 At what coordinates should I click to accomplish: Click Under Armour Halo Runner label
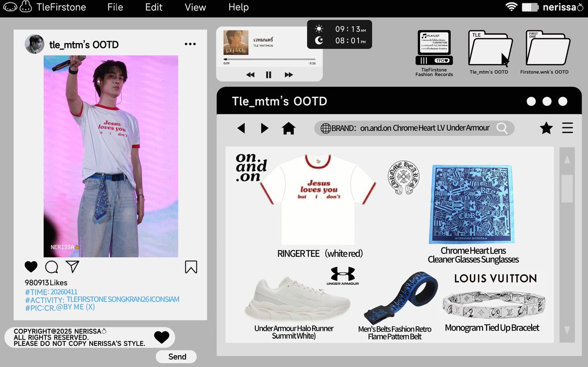click(x=294, y=332)
